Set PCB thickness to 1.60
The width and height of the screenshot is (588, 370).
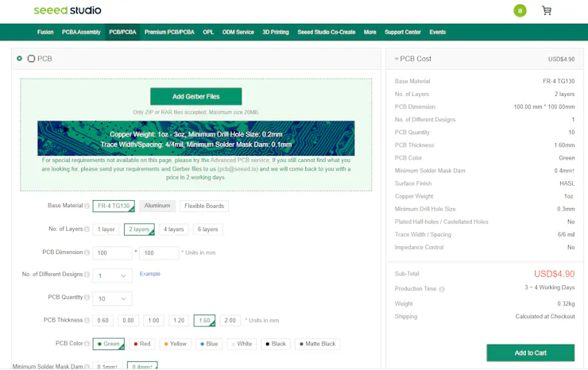tap(204, 321)
